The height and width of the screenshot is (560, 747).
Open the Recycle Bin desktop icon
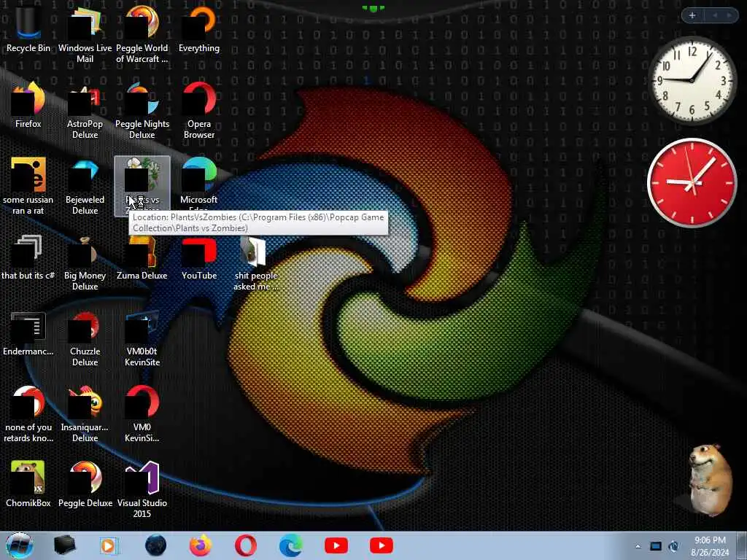pyautogui.click(x=28, y=30)
